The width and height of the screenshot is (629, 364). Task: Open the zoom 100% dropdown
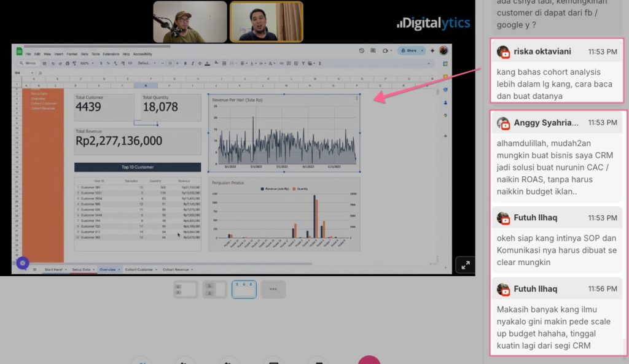click(x=86, y=63)
